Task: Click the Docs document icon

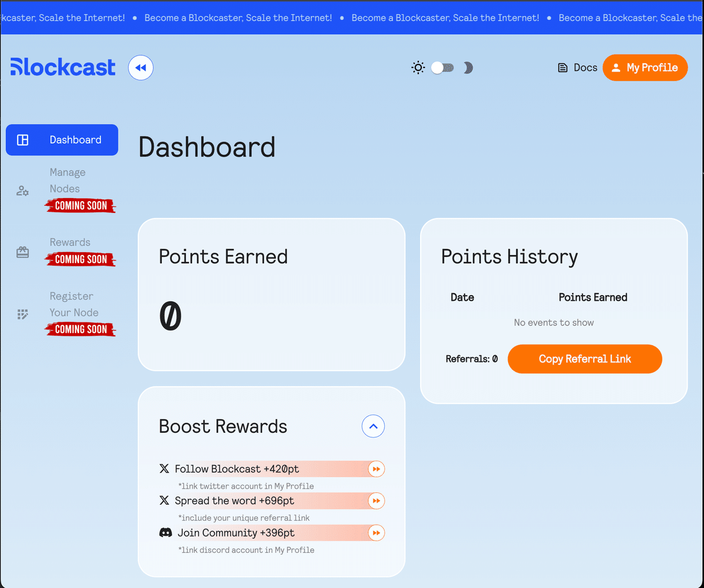Action: [x=561, y=67]
